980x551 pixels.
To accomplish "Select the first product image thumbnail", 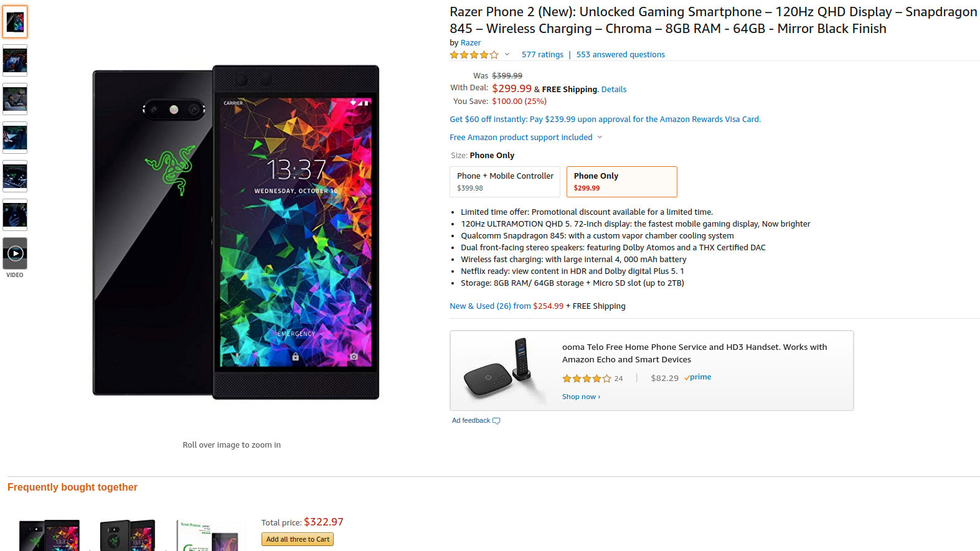I will pos(15,22).
